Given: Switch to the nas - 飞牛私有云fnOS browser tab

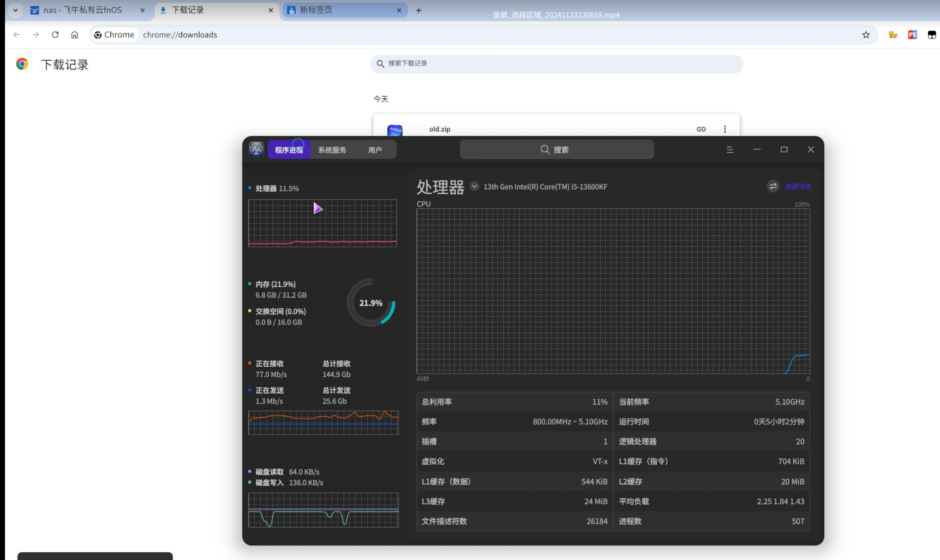Looking at the screenshot, I should 83,10.
